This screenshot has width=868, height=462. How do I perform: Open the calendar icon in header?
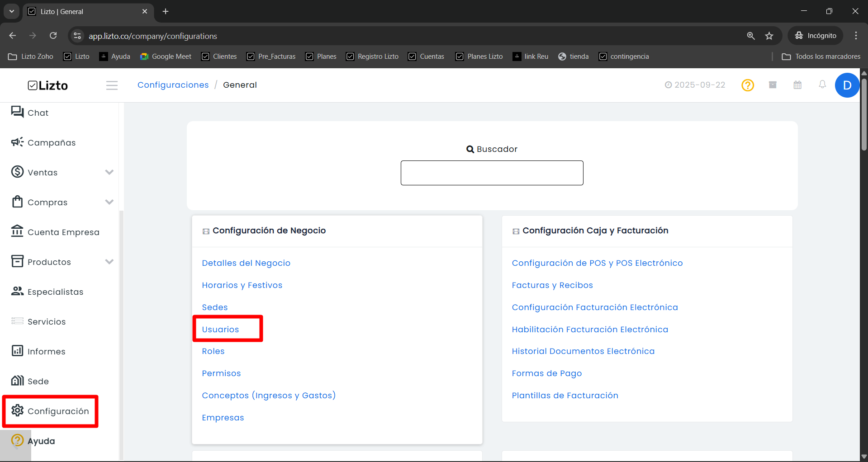coord(797,85)
